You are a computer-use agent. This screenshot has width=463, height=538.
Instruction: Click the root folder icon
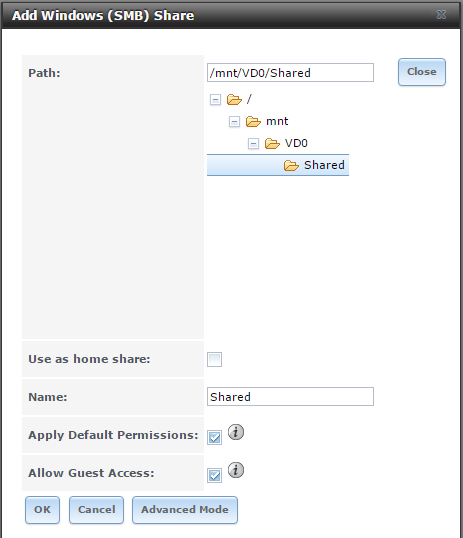click(x=234, y=100)
